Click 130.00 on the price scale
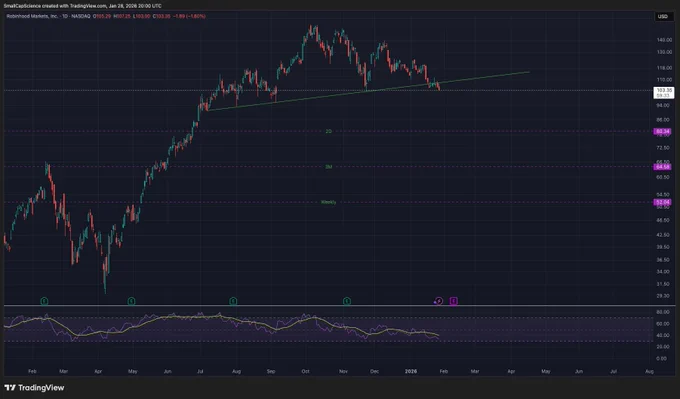The height and width of the screenshot is (399, 680). pos(664,52)
